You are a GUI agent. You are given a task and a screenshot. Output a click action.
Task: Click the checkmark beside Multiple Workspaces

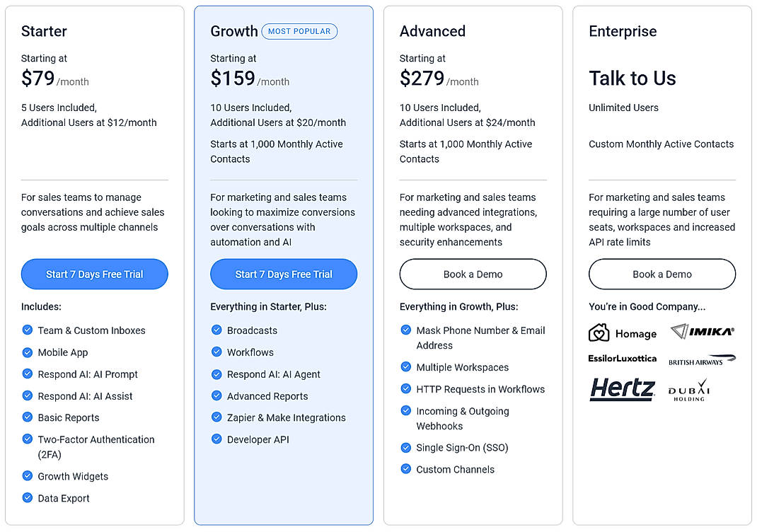(405, 367)
